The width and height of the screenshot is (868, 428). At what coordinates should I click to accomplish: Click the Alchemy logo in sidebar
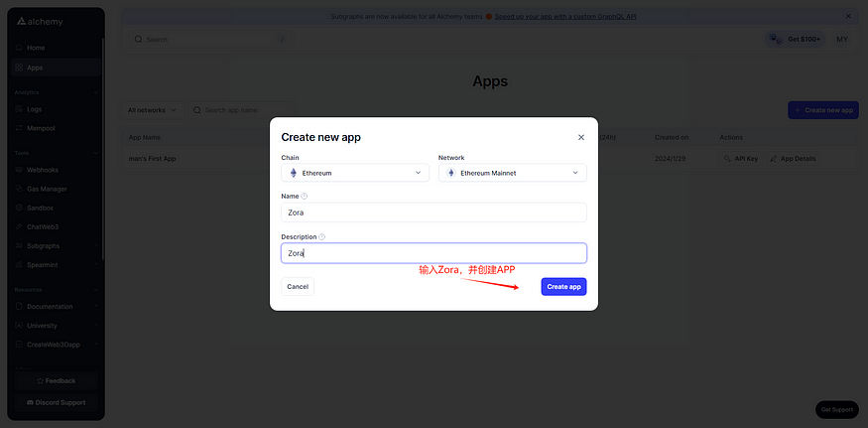40,22
